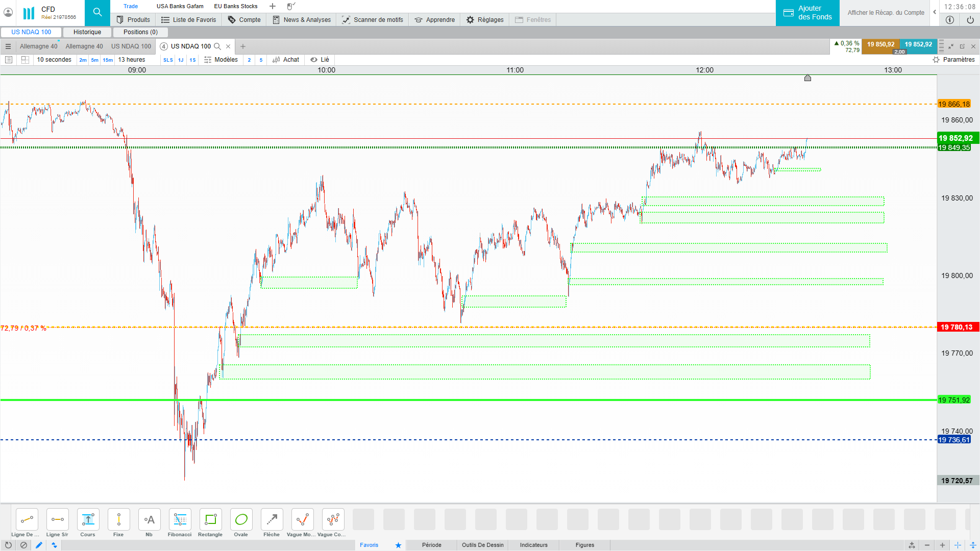Click the pencil edit icon
The width and height of the screenshot is (980, 551).
click(39, 545)
